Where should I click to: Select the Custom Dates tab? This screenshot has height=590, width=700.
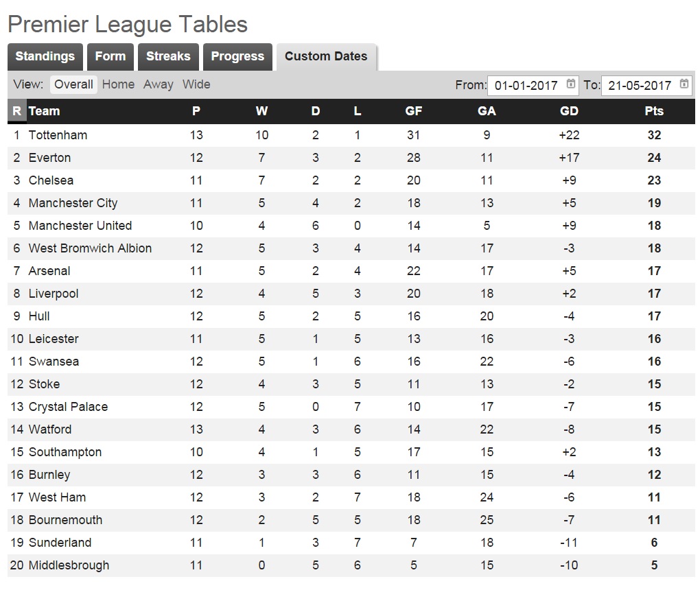coord(326,56)
